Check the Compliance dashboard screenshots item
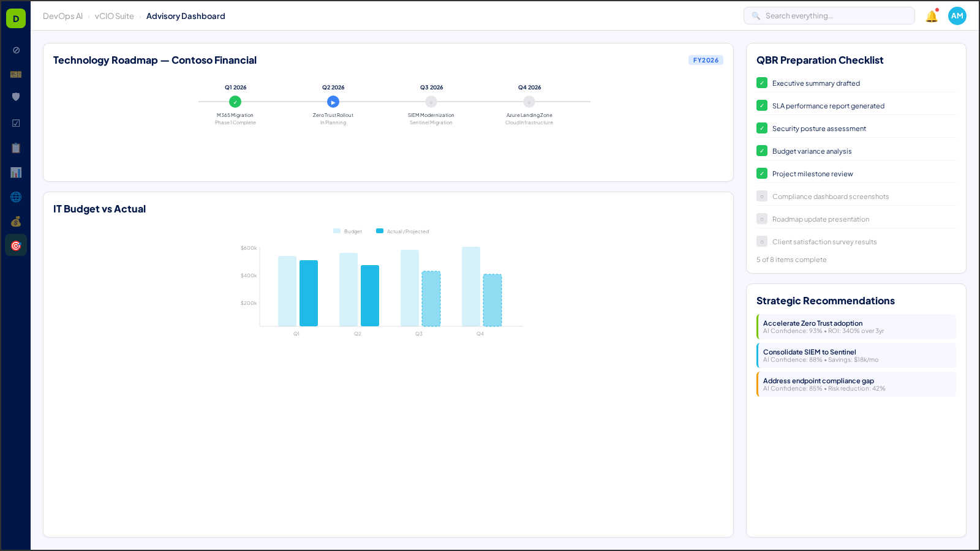 click(x=761, y=196)
